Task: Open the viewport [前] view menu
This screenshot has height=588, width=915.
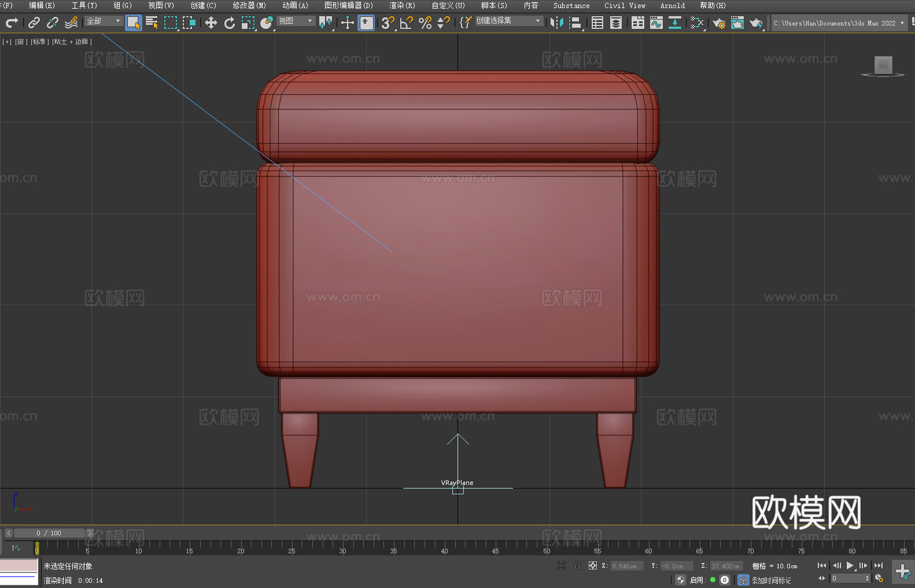Action: tap(21, 42)
